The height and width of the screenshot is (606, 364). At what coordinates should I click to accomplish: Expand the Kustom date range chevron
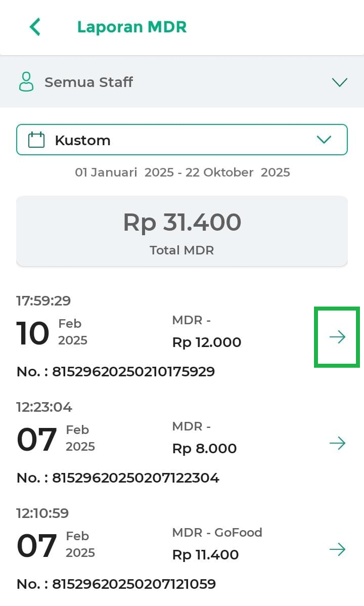pyautogui.click(x=324, y=140)
